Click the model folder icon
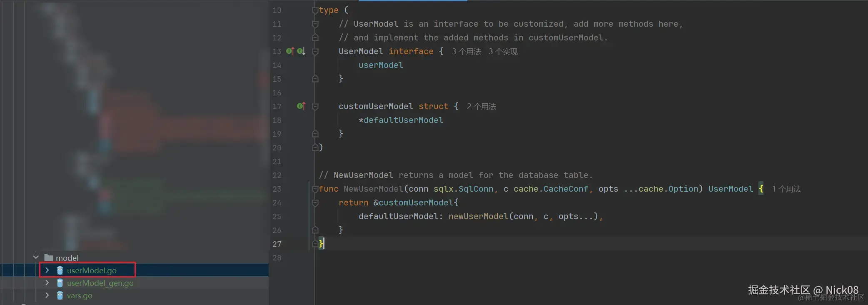The width and height of the screenshot is (868, 305). pyautogui.click(x=49, y=257)
